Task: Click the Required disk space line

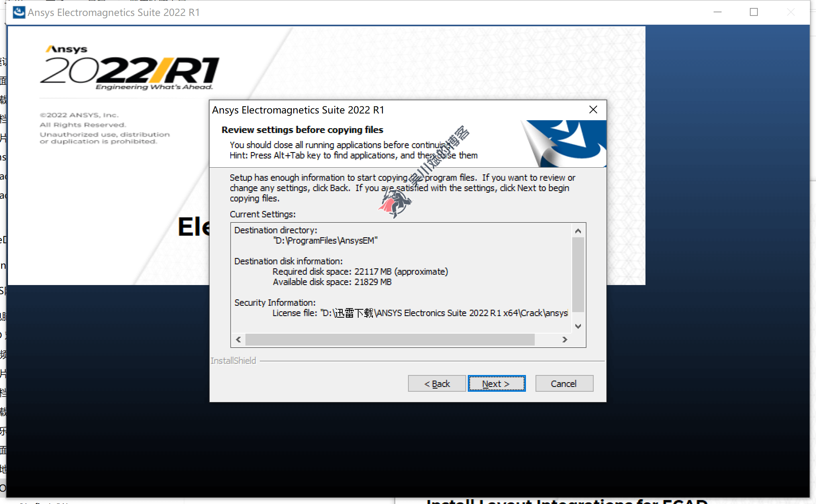Action: 360,271
